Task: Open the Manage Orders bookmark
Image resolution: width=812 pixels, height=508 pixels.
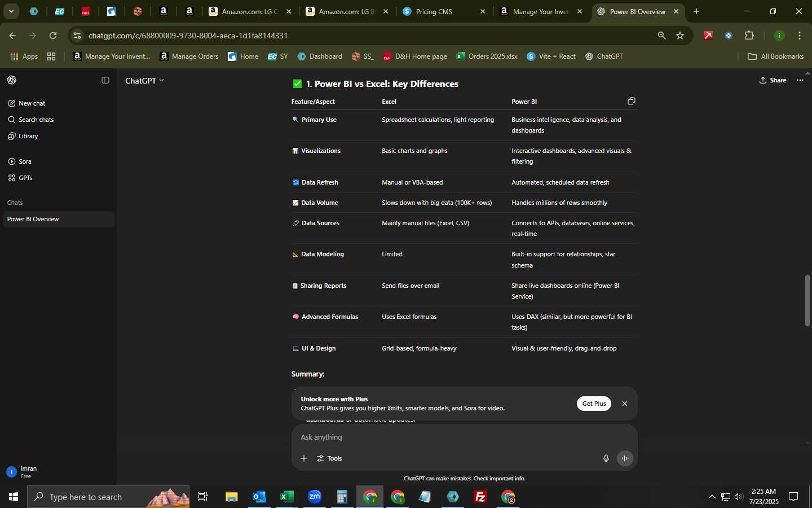Action: 189,56
